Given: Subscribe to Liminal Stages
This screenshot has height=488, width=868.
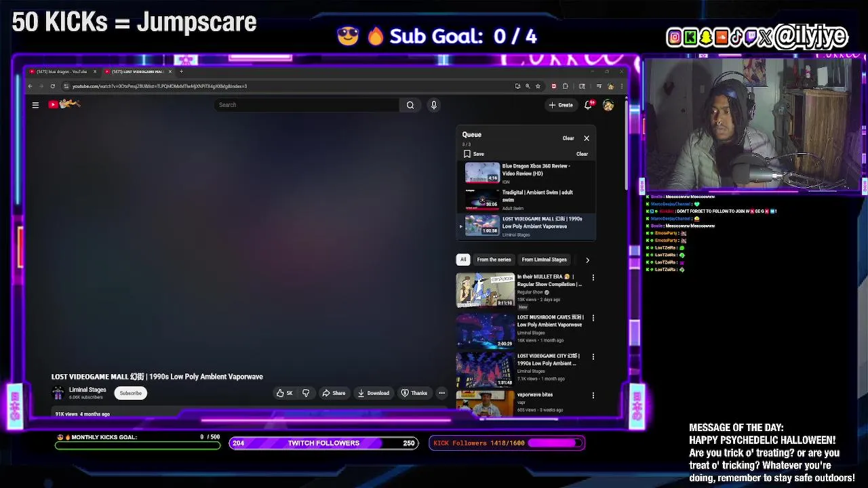Looking at the screenshot, I should pyautogui.click(x=131, y=393).
